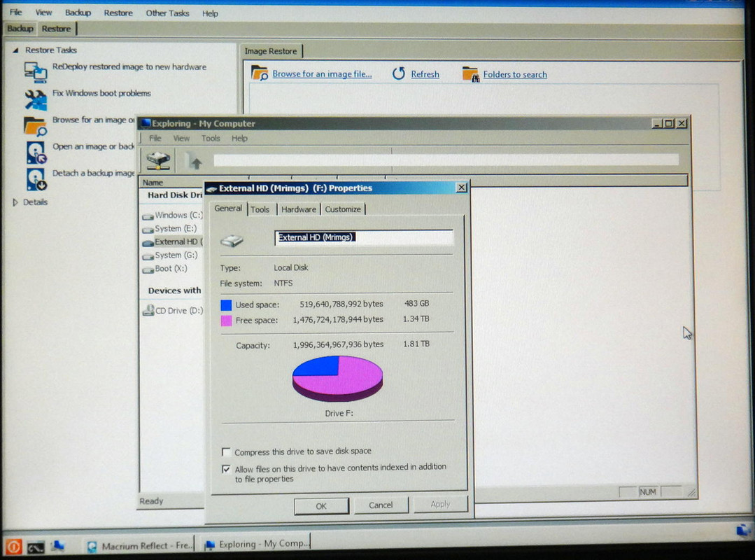
Task: Open the Backup menu in menu bar
Action: point(78,13)
